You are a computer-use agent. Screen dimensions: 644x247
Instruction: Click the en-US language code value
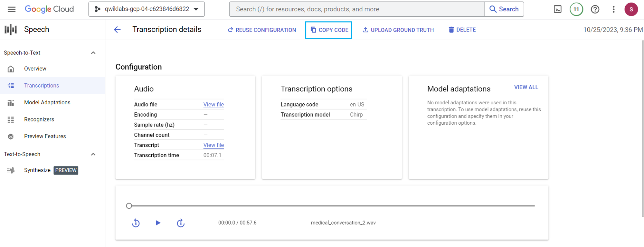[357, 104]
